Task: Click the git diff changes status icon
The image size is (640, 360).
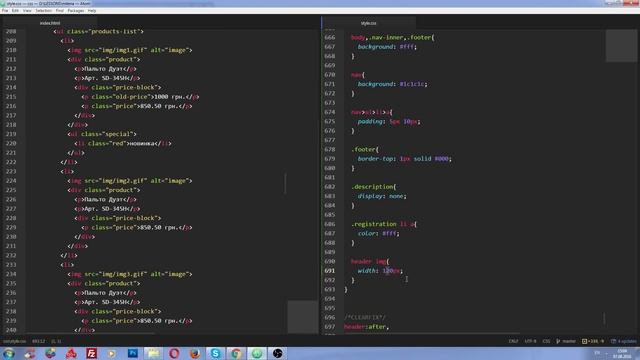Action: coord(593,341)
